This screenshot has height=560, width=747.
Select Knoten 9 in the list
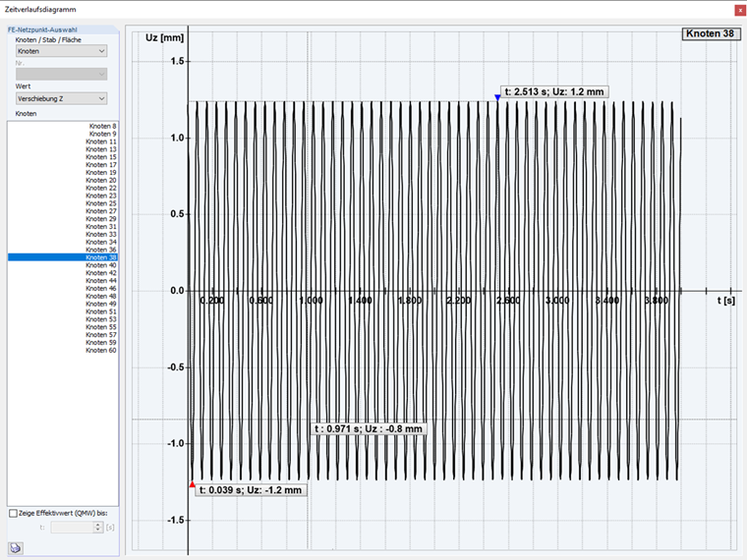tap(62, 134)
